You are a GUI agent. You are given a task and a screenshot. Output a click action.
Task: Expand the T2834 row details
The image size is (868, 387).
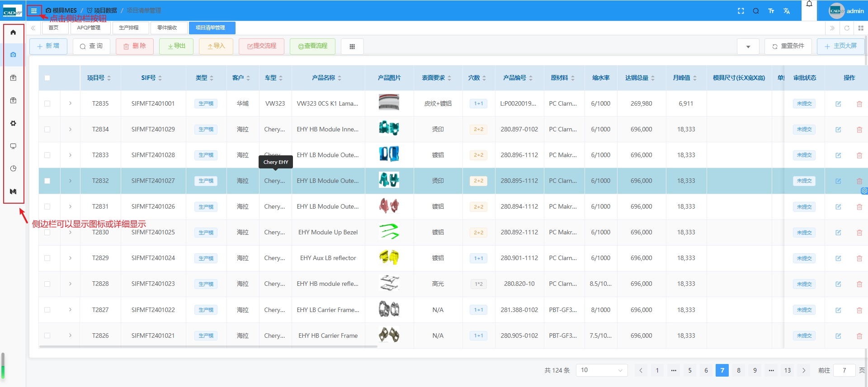(x=70, y=129)
